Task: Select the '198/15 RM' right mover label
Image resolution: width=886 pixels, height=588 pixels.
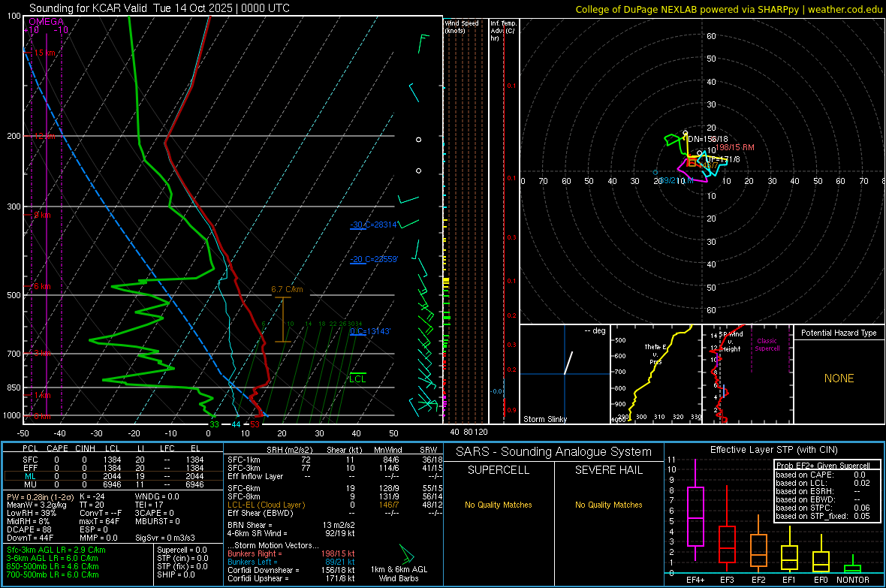Action: tap(734, 148)
